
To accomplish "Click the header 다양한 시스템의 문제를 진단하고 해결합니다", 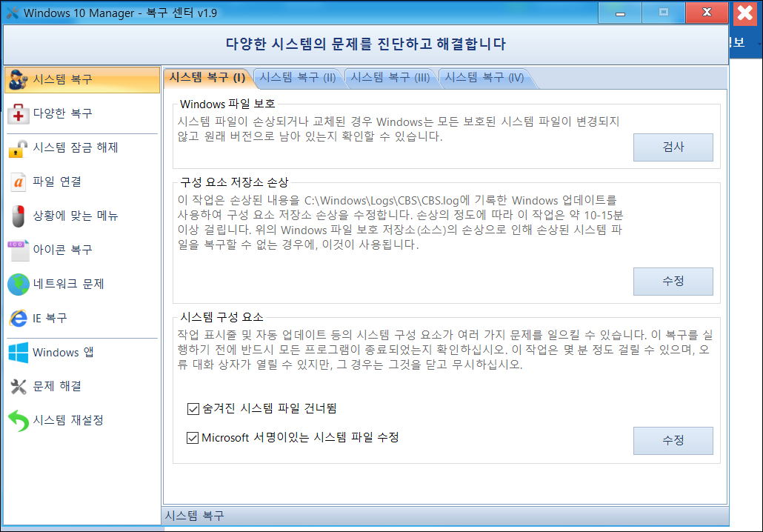I will [365, 44].
